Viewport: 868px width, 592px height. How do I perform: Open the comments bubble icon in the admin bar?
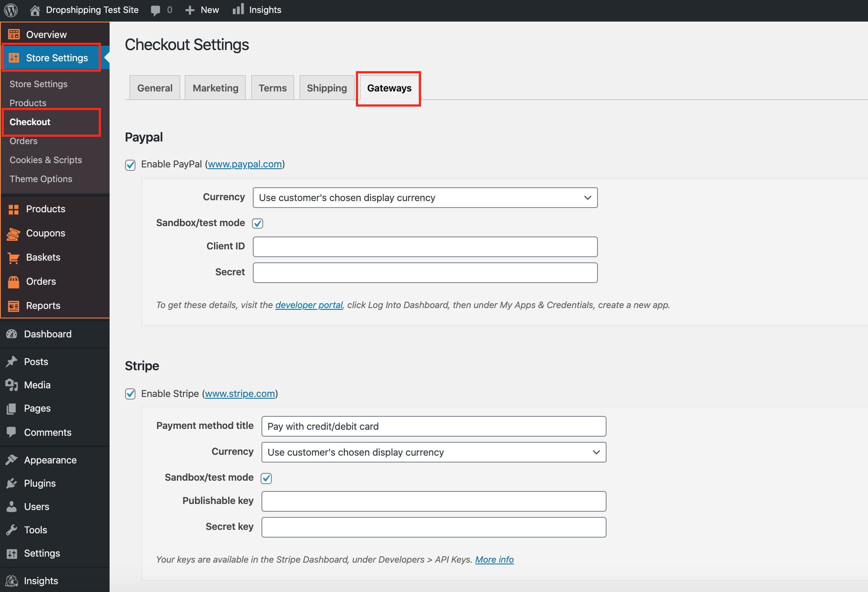click(x=155, y=10)
